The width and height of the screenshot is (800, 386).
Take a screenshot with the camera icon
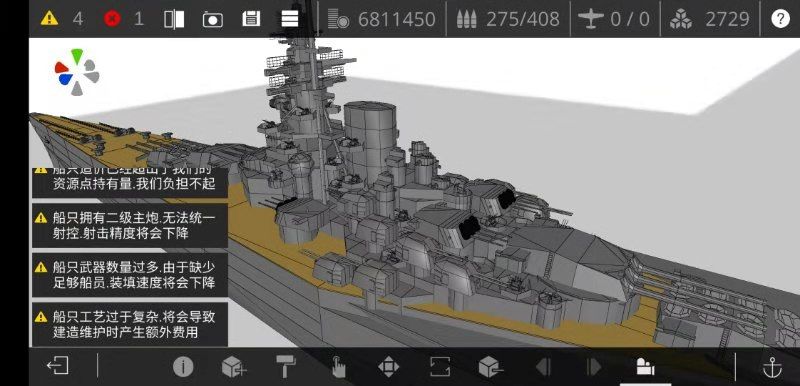[x=212, y=19]
